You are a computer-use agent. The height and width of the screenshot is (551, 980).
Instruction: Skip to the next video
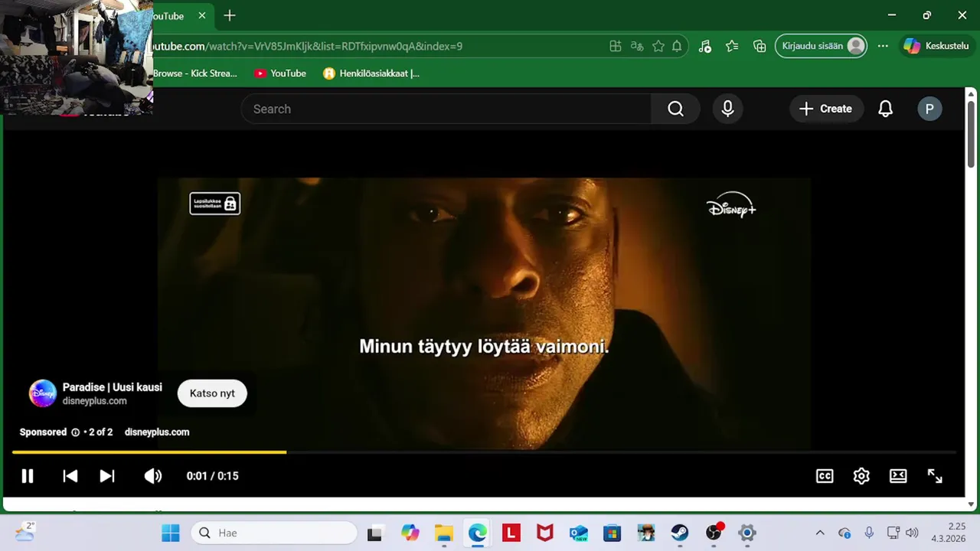click(x=107, y=476)
